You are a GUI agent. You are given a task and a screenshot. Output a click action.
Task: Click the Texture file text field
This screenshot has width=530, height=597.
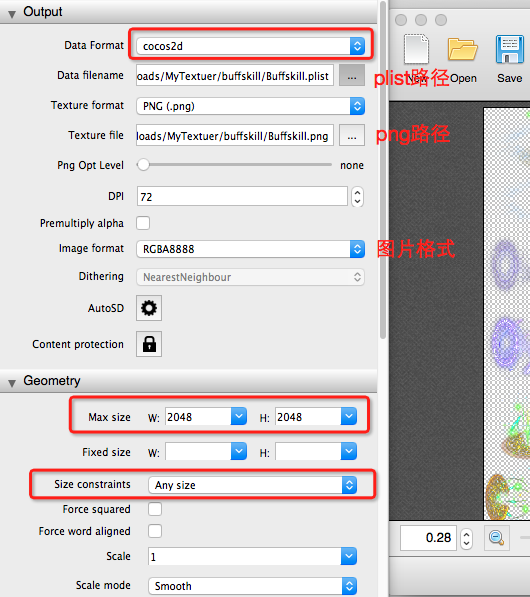click(235, 135)
